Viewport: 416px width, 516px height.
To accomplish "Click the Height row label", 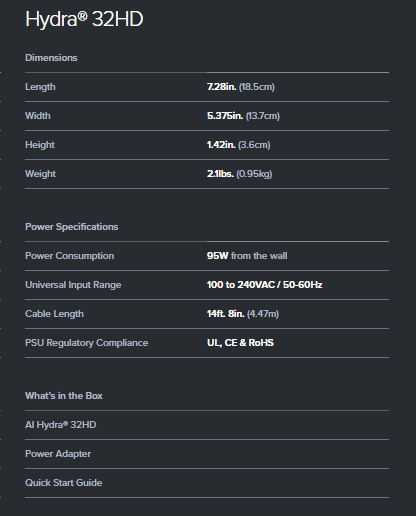I will [x=40, y=145].
